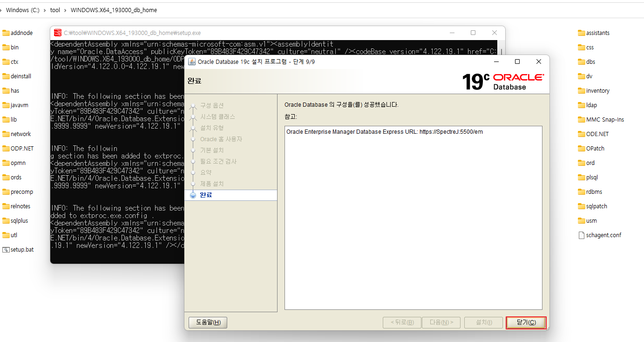
Task: Select the ODE.NET folder icon
Action: coord(582,134)
